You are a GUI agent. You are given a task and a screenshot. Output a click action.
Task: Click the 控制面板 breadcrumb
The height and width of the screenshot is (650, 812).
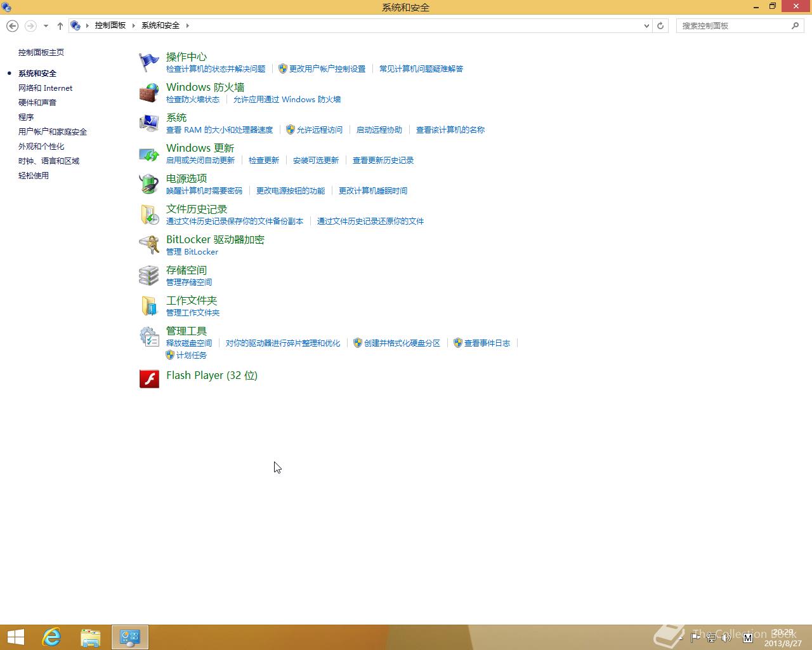pyautogui.click(x=110, y=25)
